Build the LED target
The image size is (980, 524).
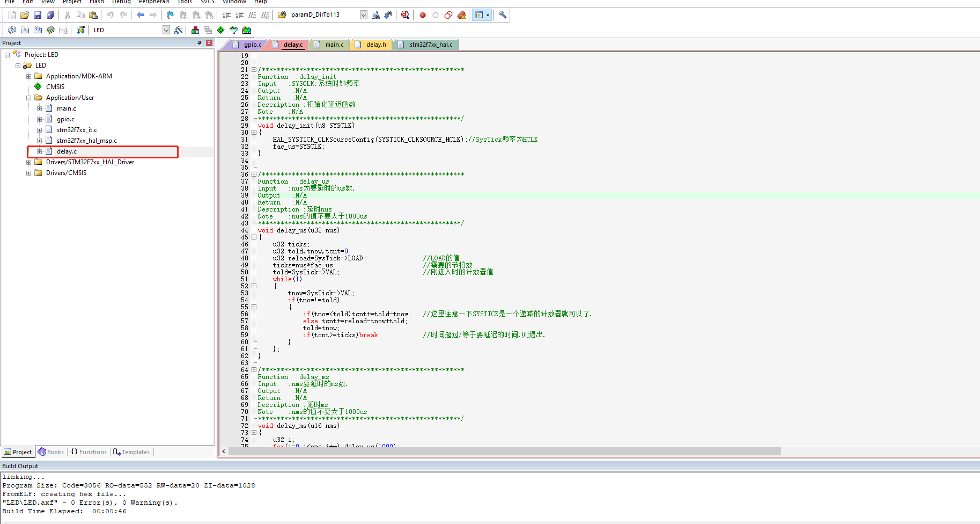pyautogui.click(x=25, y=30)
